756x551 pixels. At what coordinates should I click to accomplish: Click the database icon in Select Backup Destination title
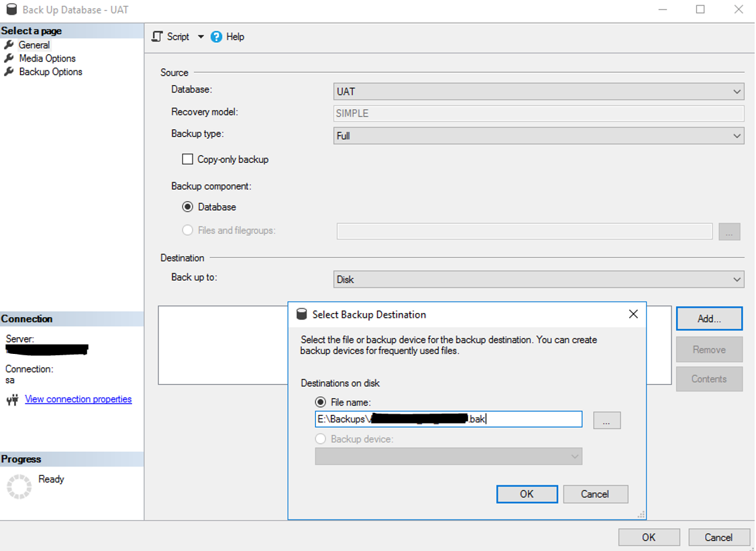click(x=301, y=314)
